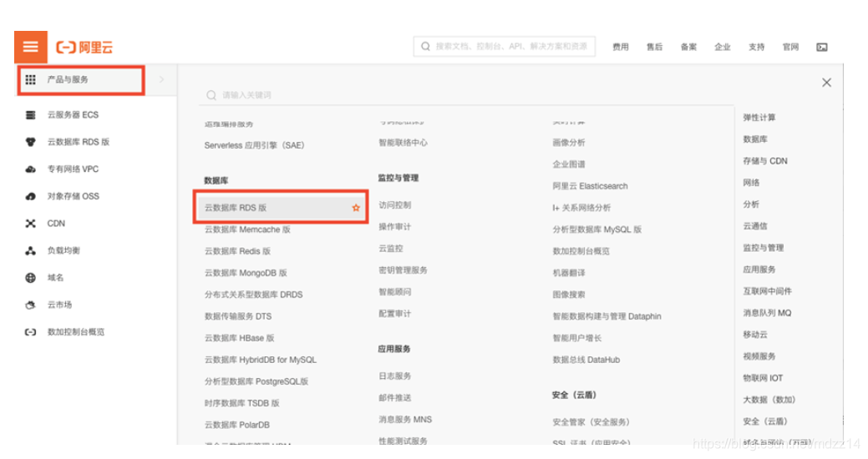Image resolution: width=868 pixels, height=459 pixels.
Task: Select 云服务器 ECS sidebar entry
Action: pyautogui.click(x=73, y=115)
